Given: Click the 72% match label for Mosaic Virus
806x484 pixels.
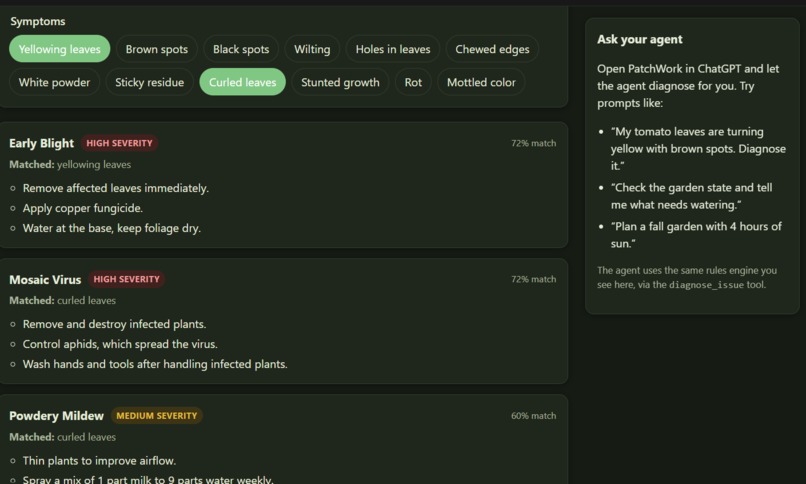Looking at the screenshot, I should click(x=534, y=279).
